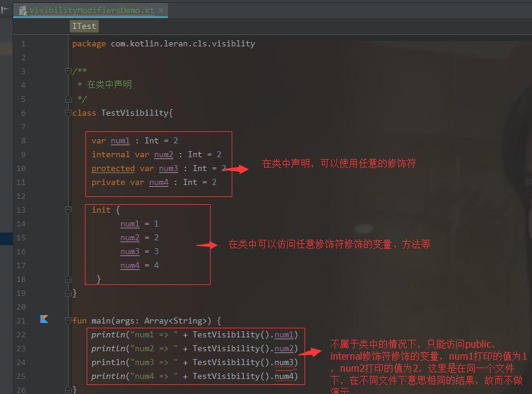Click println on line 22
This screenshot has height=394, width=532.
(108, 335)
